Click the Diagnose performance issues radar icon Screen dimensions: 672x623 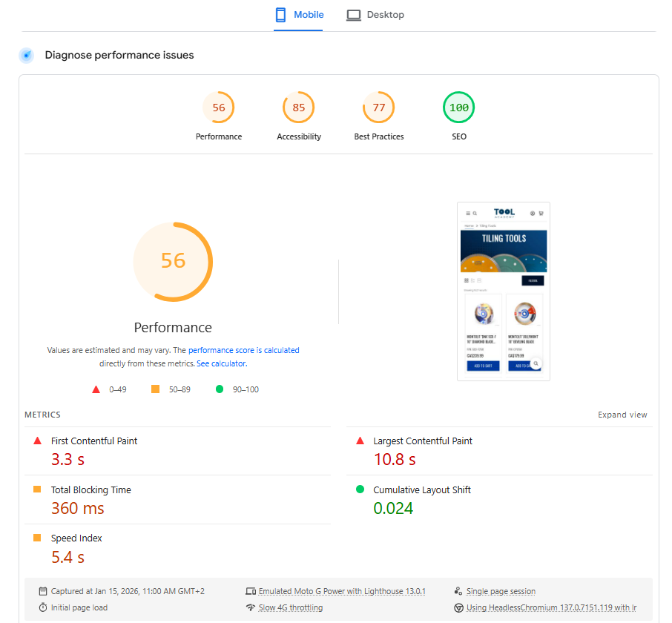tap(27, 56)
